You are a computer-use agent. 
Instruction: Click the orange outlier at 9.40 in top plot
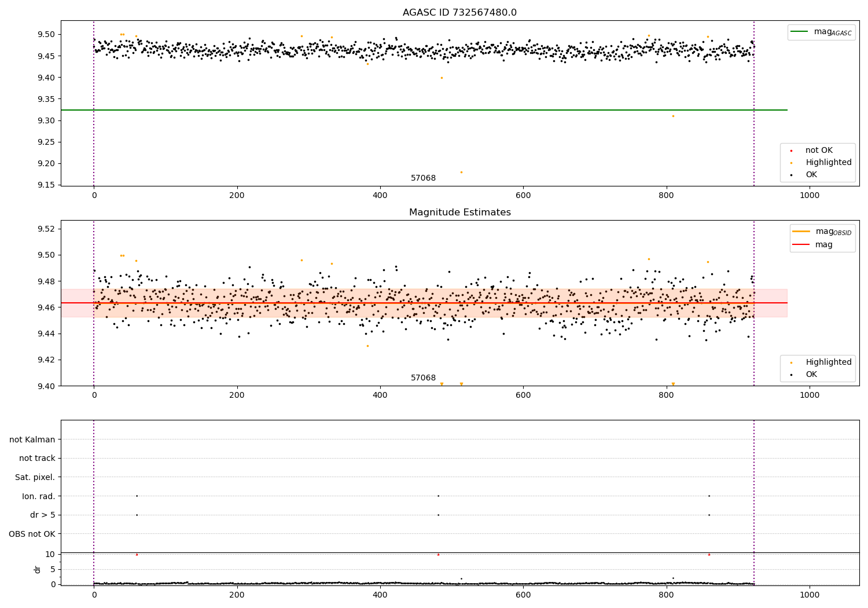(x=442, y=78)
